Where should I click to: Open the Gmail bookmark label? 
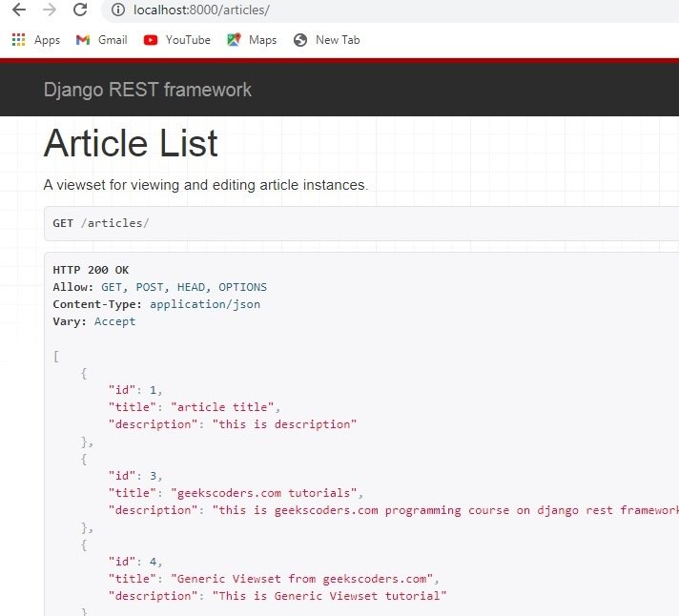(113, 40)
